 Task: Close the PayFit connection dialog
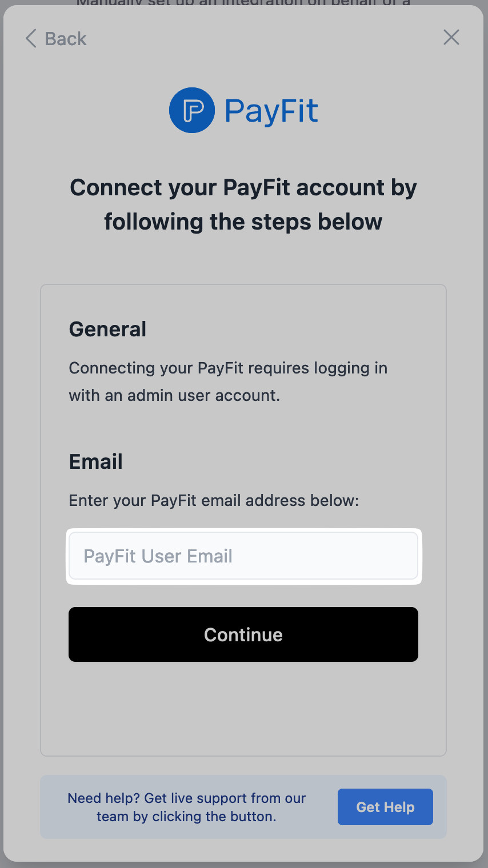pos(451,38)
